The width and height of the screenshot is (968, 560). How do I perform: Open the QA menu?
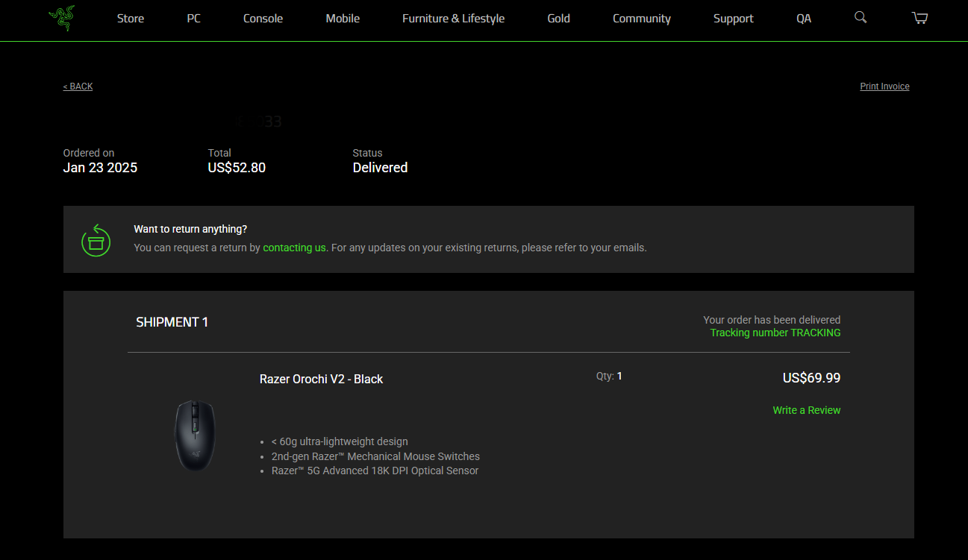tap(803, 19)
